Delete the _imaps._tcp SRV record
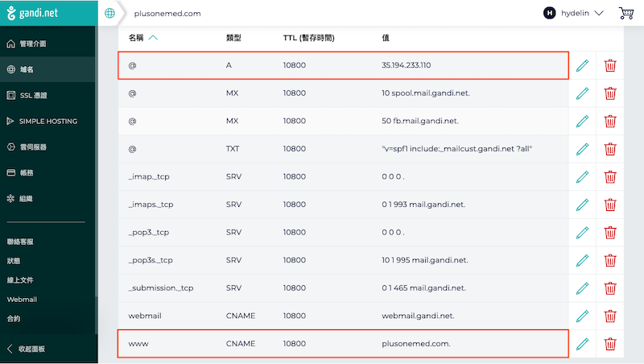 click(610, 205)
